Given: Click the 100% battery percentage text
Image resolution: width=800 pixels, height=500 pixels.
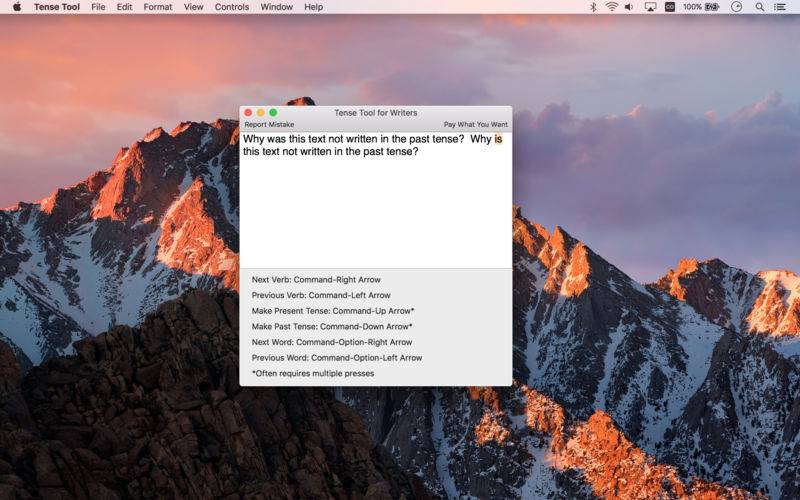Looking at the screenshot, I should click(692, 7).
